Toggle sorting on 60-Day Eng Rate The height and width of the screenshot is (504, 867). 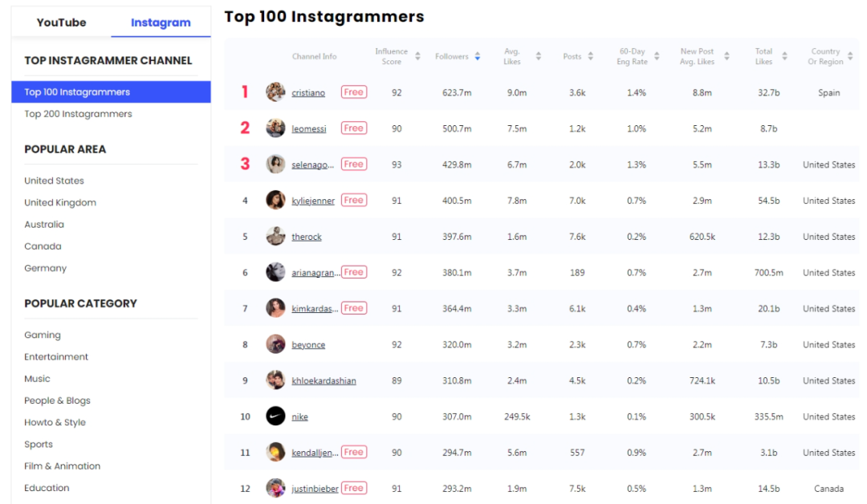657,57
